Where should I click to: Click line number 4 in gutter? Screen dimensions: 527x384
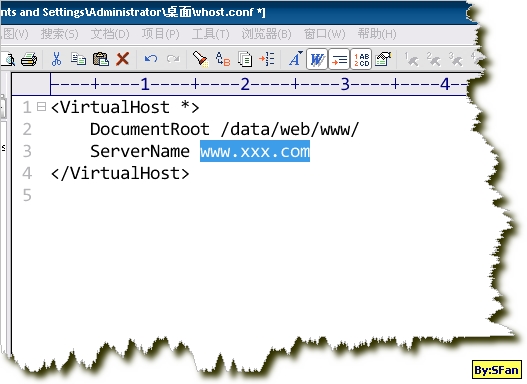pos(27,173)
